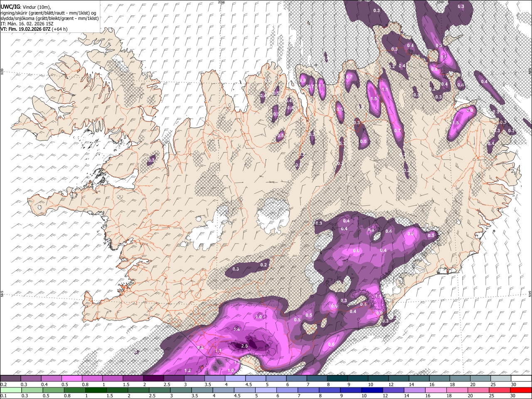
Task: Click the 1.4 precipitation value on the map
Action: [x=237, y=329]
